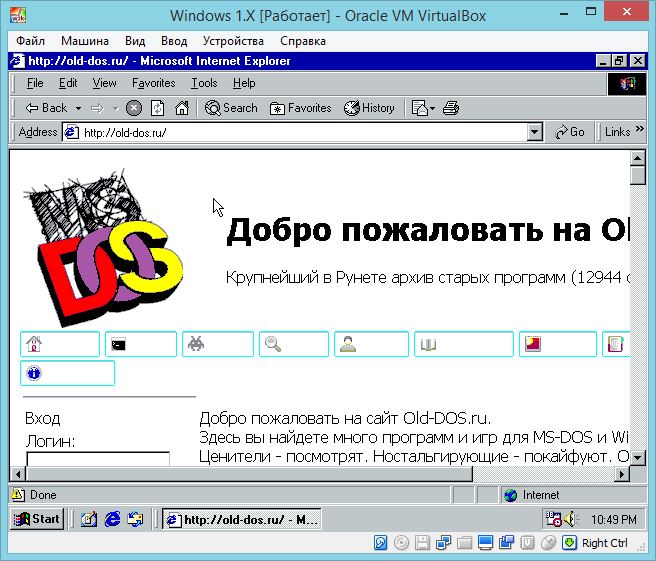Open VirtualBox Ввод menu
The image size is (656, 561).
click(174, 41)
